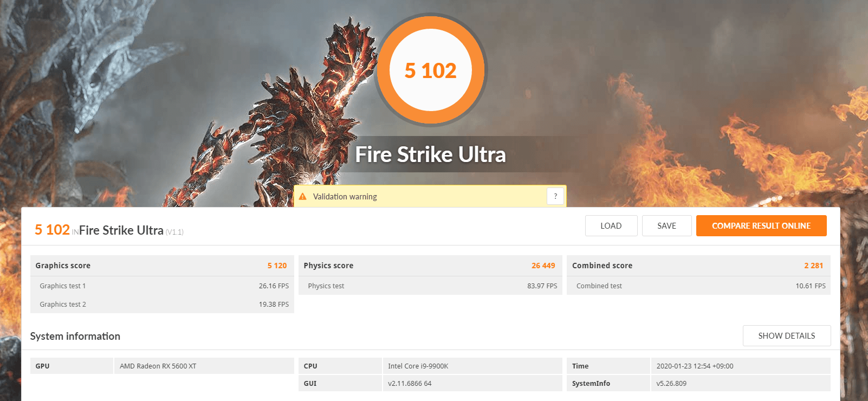This screenshot has width=868, height=401.
Task: Click the Fire Strike Ultra title banner
Action: (x=430, y=154)
